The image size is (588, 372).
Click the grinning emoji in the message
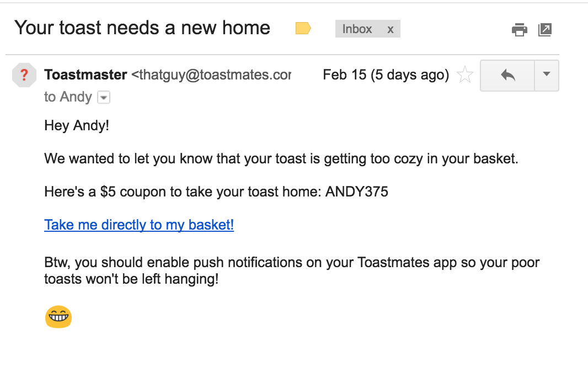(58, 317)
